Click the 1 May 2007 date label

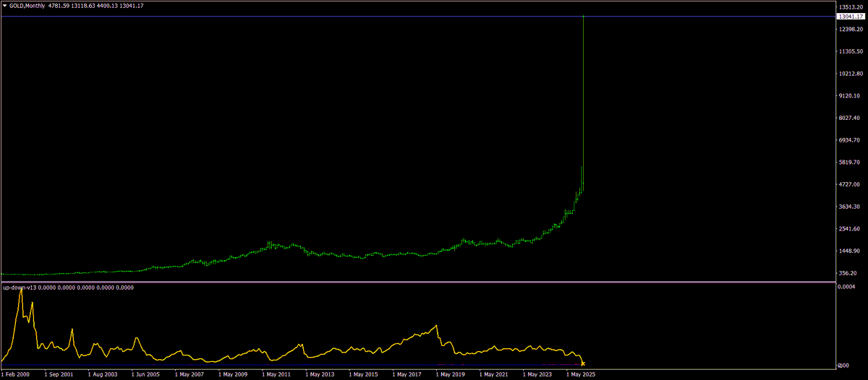click(x=189, y=375)
